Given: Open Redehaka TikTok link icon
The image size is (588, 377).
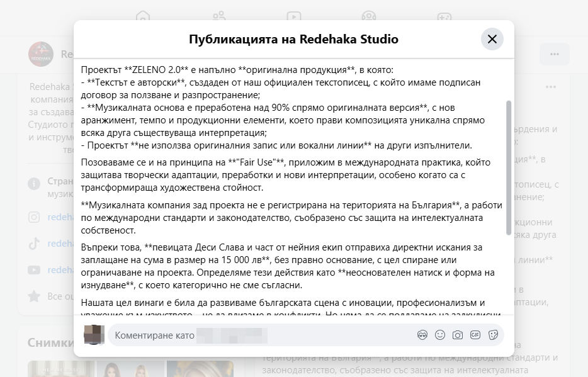Looking at the screenshot, I should (x=34, y=244).
